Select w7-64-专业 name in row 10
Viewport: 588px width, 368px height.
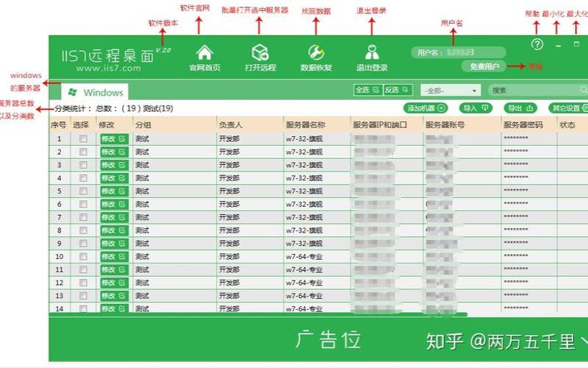point(304,257)
